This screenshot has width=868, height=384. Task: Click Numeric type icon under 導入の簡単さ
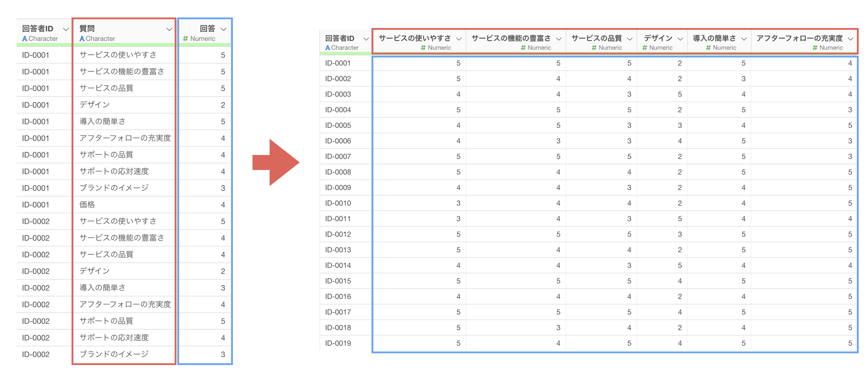[708, 48]
